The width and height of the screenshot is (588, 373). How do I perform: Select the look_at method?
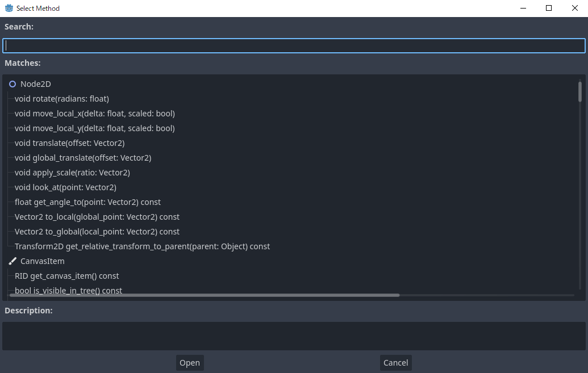[65, 187]
